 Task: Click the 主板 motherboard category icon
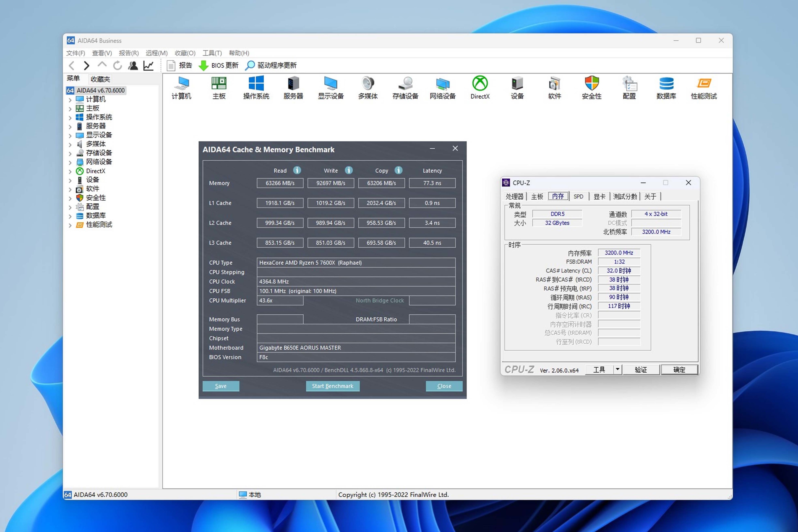[x=219, y=84]
